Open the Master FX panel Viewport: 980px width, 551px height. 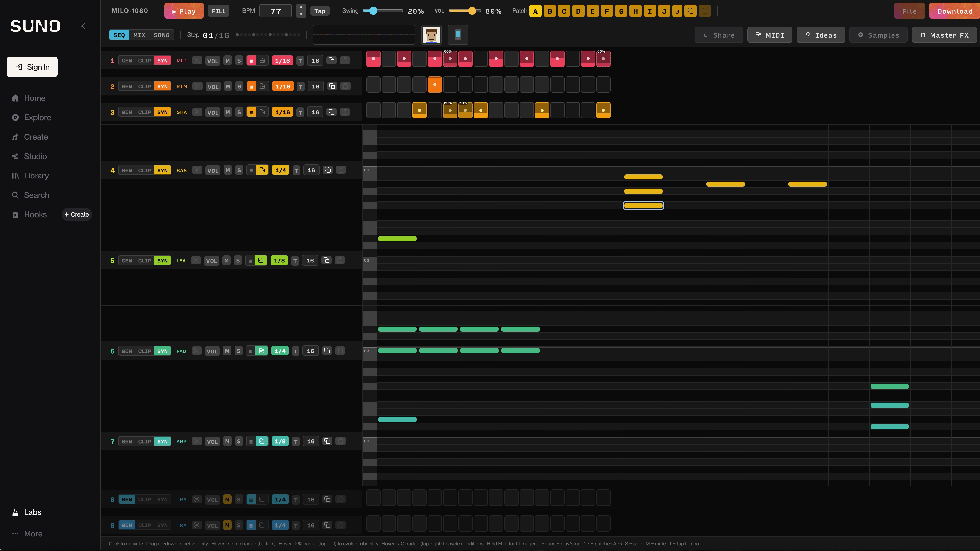tap(945, 35)
